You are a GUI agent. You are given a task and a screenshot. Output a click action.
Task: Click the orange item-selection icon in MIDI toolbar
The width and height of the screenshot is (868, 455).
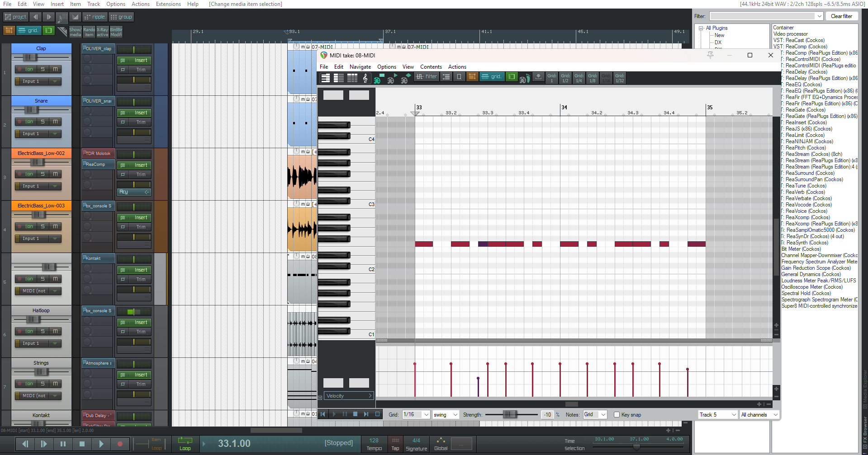pos(472,77)
